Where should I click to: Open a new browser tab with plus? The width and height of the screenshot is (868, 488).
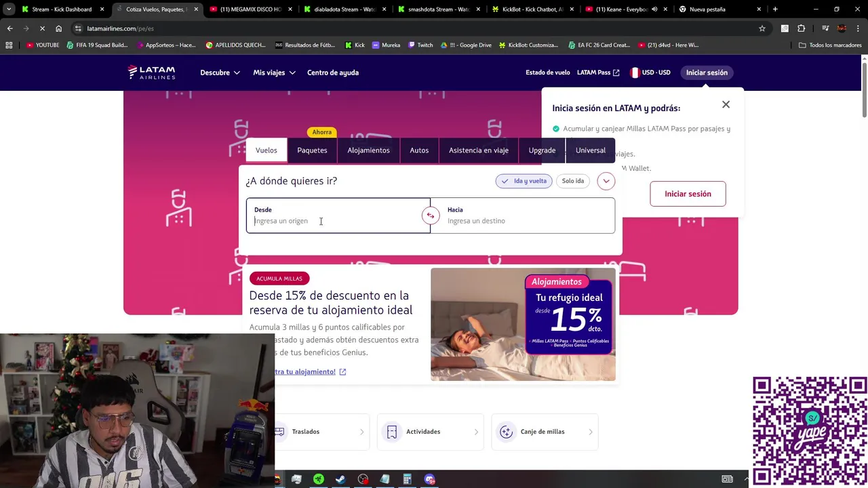click(x=775, y=9)
